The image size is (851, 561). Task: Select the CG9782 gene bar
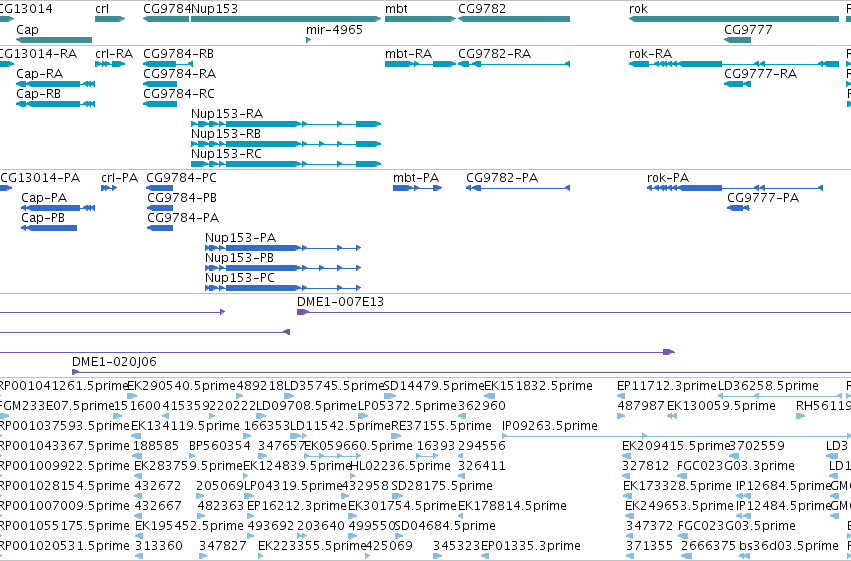514,19
